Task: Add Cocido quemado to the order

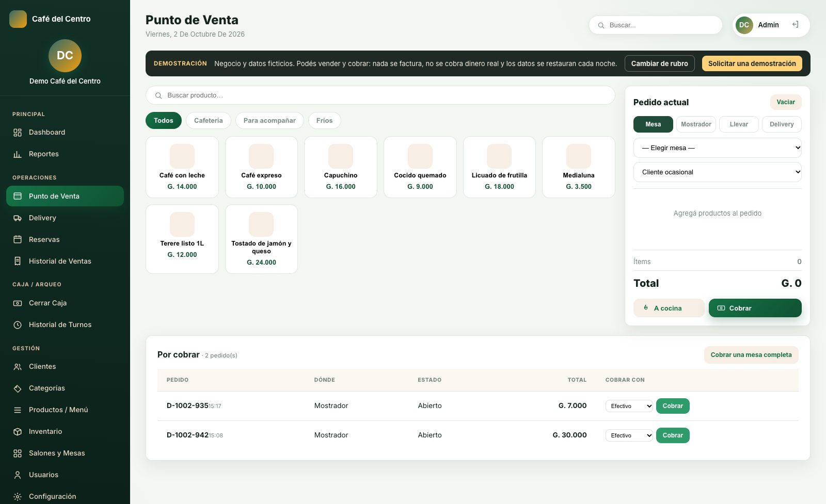Action: tap(420, 167)
